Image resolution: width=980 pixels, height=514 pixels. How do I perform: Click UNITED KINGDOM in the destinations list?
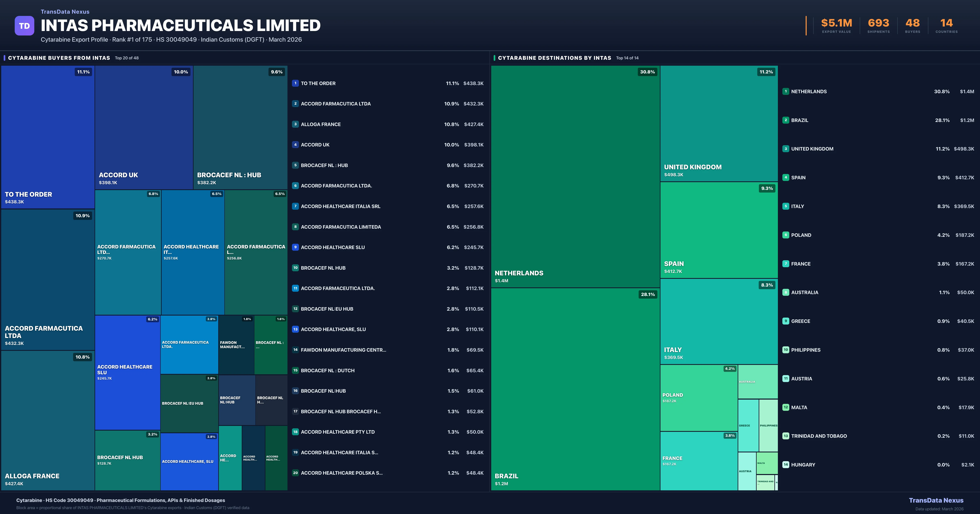click(x=812, y=149)
